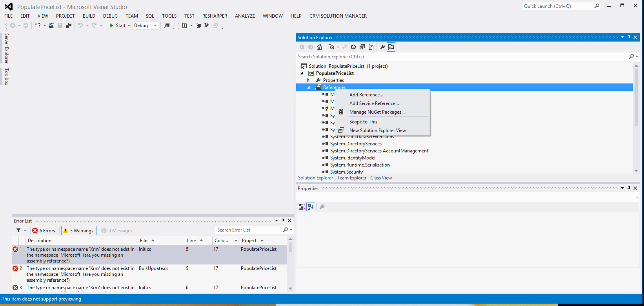644x306 pixels.
Task: Click the Error List filter funnel icon
Action: 18,230
